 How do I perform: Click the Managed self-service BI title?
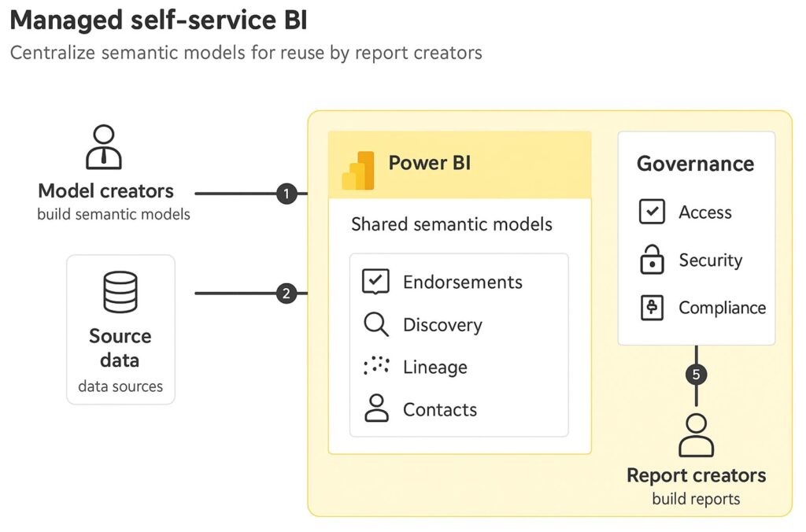point(158,20)
